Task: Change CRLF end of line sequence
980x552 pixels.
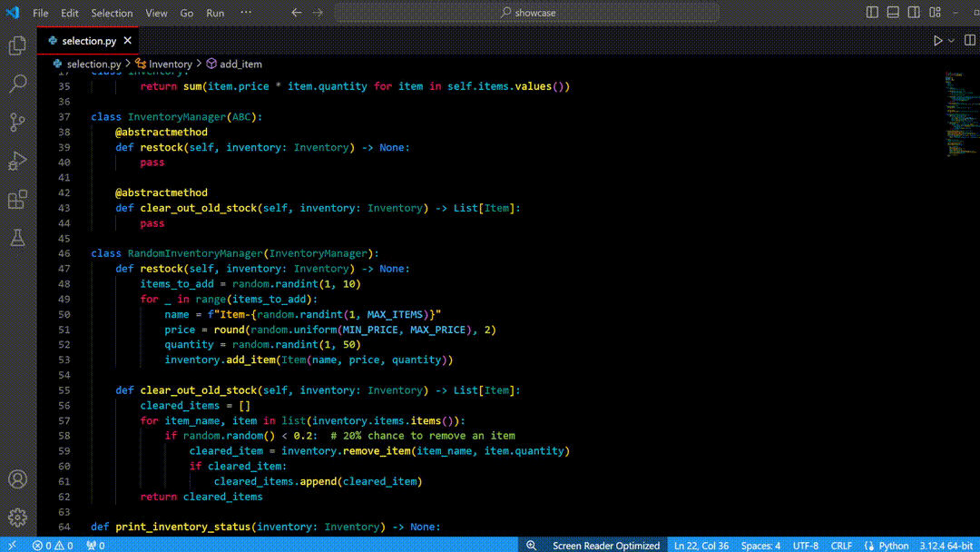Action: tap(841, 545)
